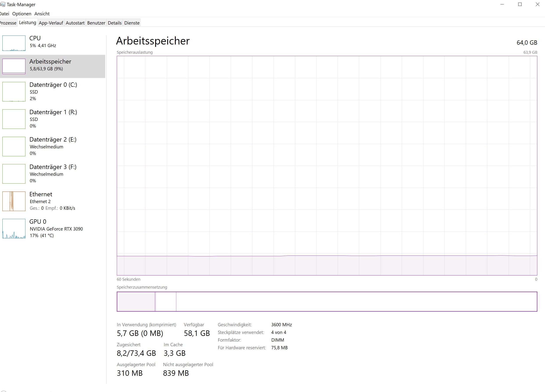The image size is (545, 392).
Task: Switch to the Prozesse tab
Action: click(8, 23)
